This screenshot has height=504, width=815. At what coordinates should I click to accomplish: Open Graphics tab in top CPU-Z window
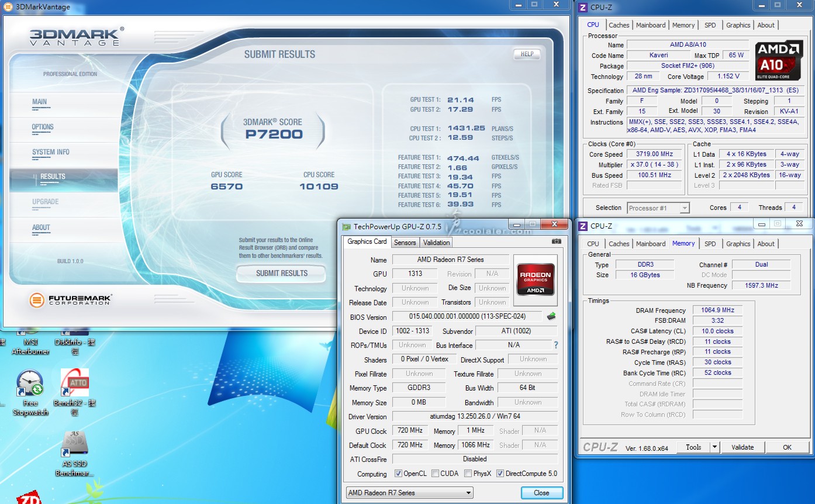738,25
